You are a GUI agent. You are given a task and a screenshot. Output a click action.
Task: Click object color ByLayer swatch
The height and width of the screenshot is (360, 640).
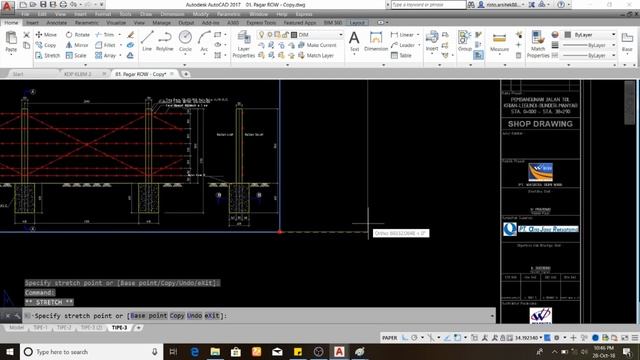coord(567,35)
